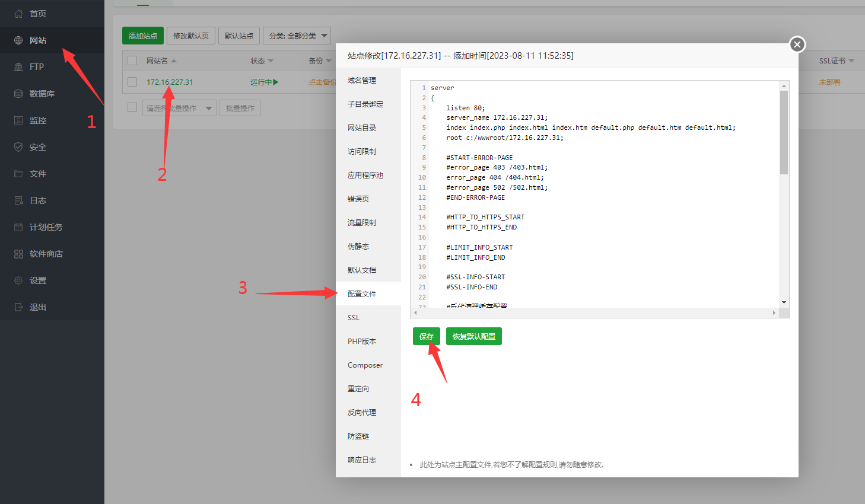
Task: Click the green running-status play icon
Action: (276, 82)
